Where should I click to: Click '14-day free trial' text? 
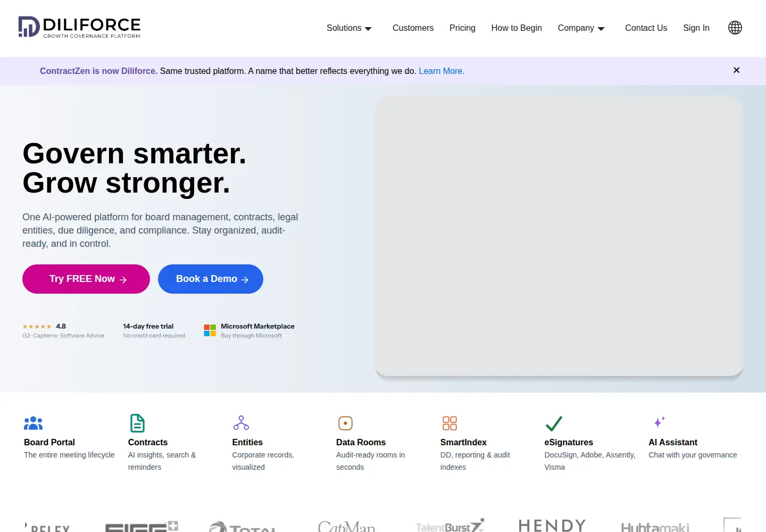pyautogui.click(x=148, y=326)
